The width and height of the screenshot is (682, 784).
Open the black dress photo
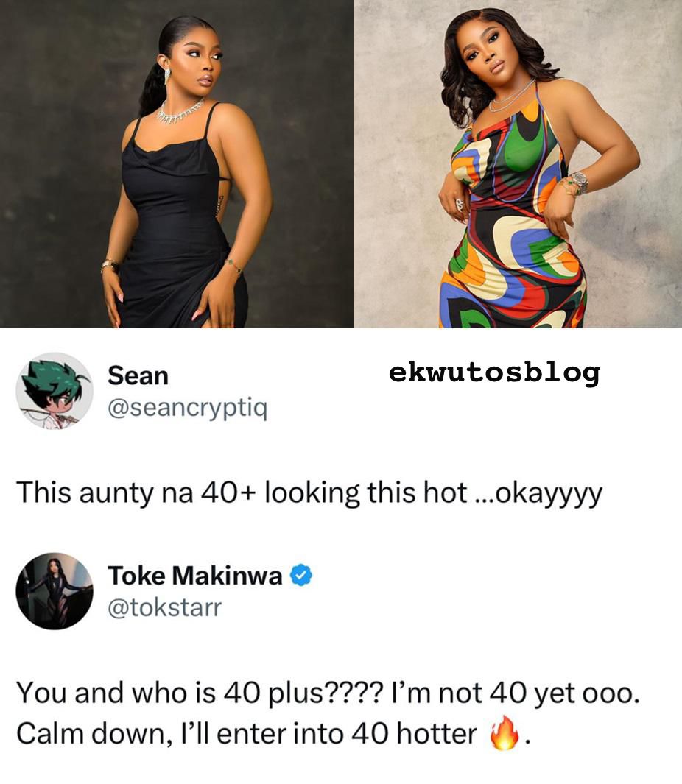[177, 164]
